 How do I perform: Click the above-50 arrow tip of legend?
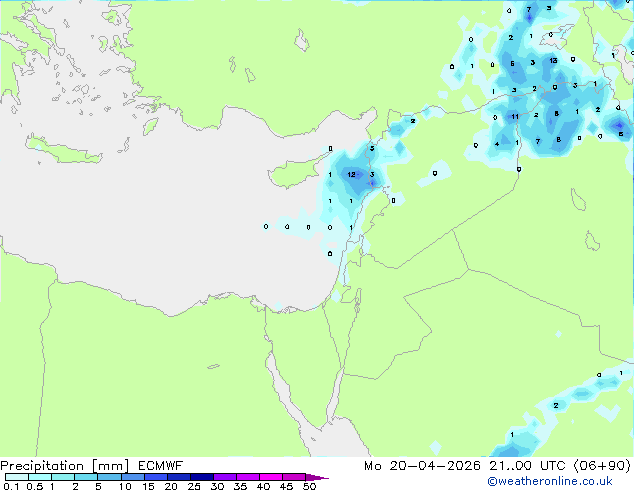[x=317, y=477]
